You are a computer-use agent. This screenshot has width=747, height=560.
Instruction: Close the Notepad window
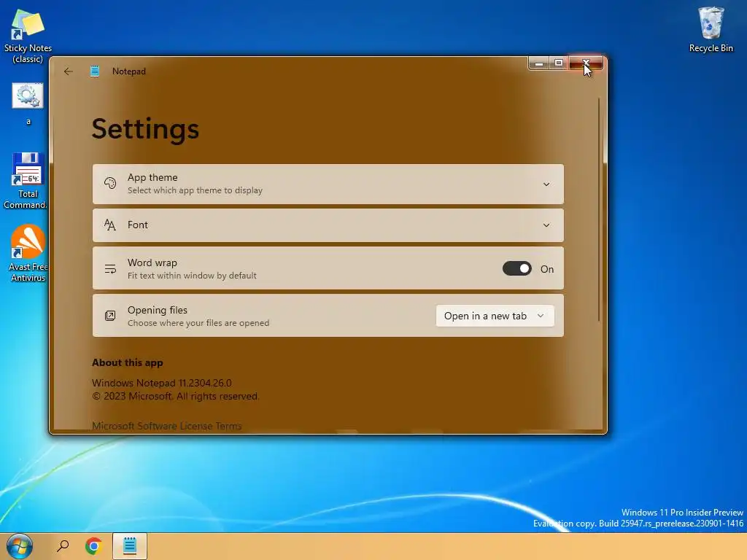586,63
